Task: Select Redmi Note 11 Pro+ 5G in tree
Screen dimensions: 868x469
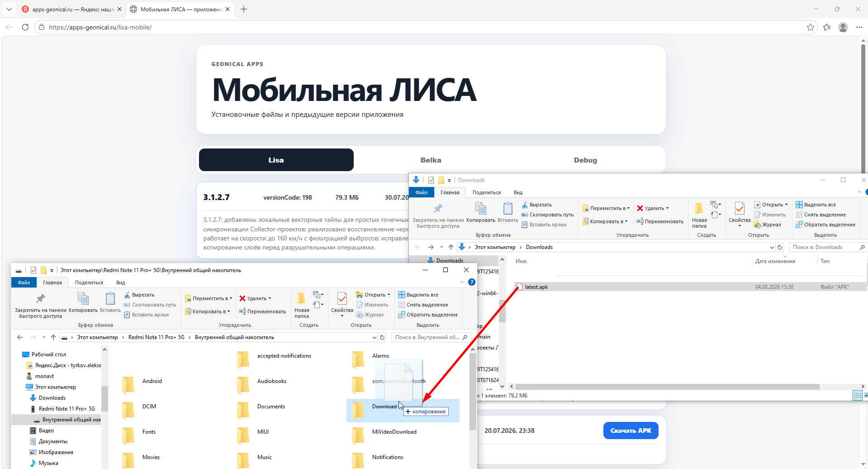Action: point(66,409)
